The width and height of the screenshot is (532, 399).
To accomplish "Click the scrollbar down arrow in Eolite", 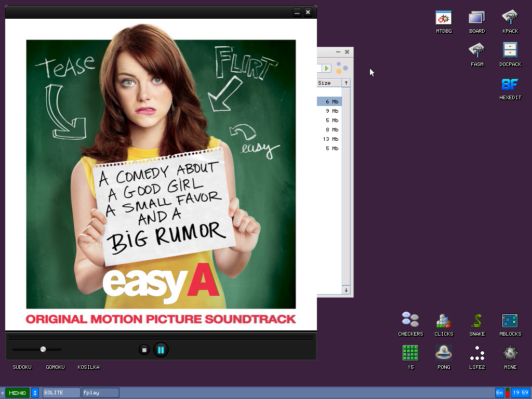I will click(x=346, y=290).
